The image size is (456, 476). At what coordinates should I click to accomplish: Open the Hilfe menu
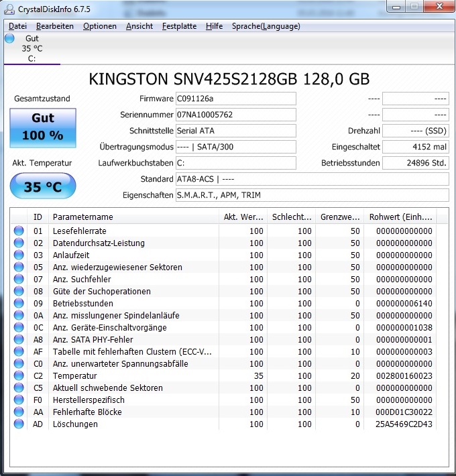pyautogui.click(x=214, y=26)
